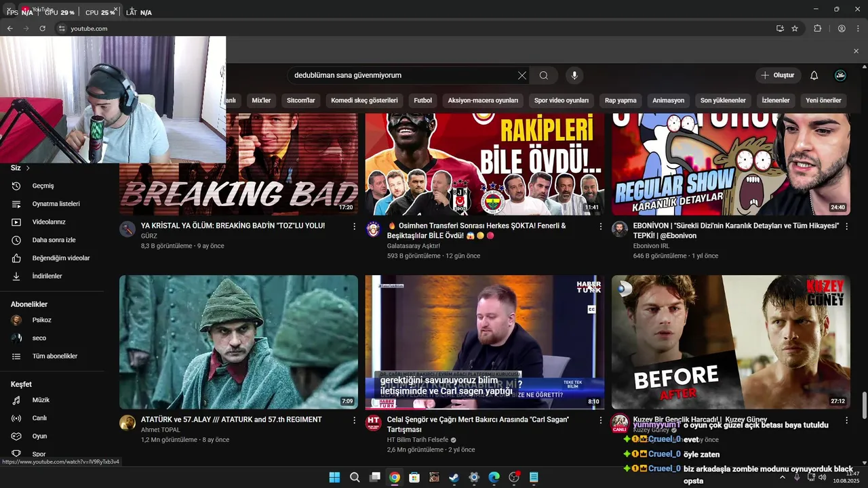Select İzlenenler filter chip
The width and height of the screenshot is (868, 488).
click(x=776, y=100)
